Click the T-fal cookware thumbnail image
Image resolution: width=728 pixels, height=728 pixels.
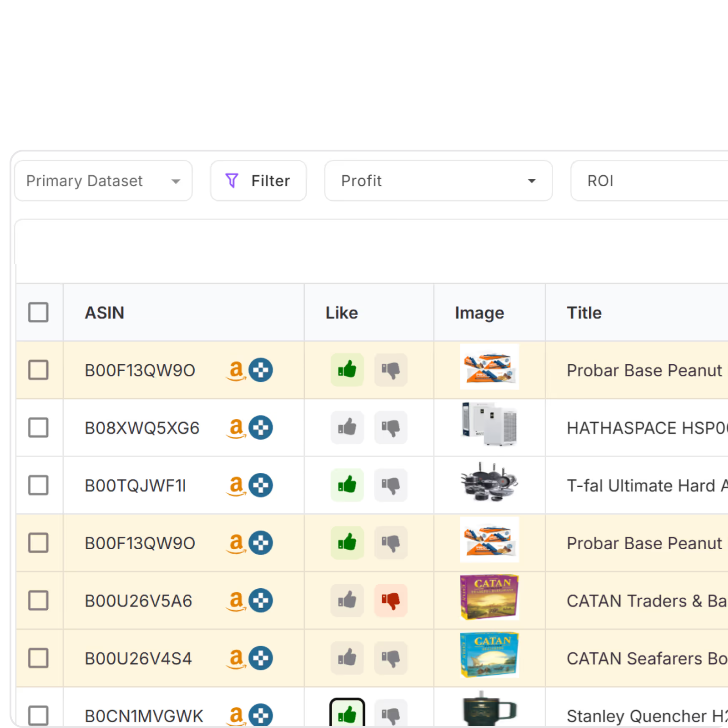coord(489,482)
